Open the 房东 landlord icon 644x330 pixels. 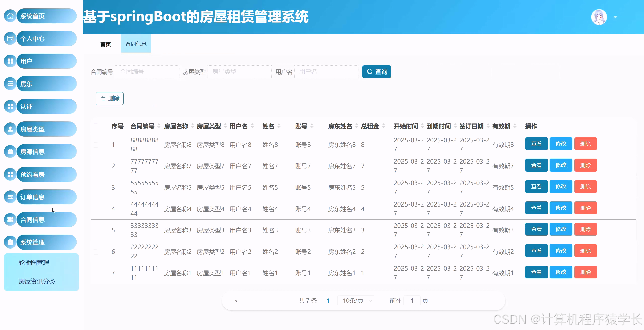click(x=10, y=84)
